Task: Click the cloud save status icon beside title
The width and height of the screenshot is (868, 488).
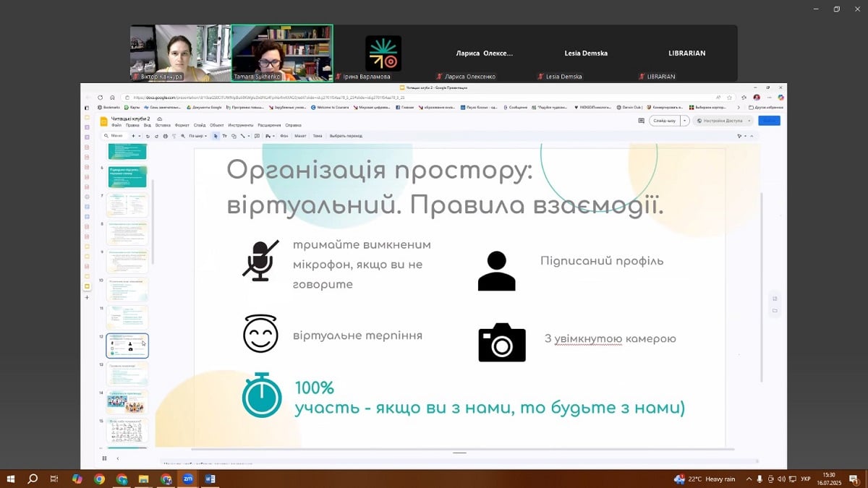Action: [159, 119]
